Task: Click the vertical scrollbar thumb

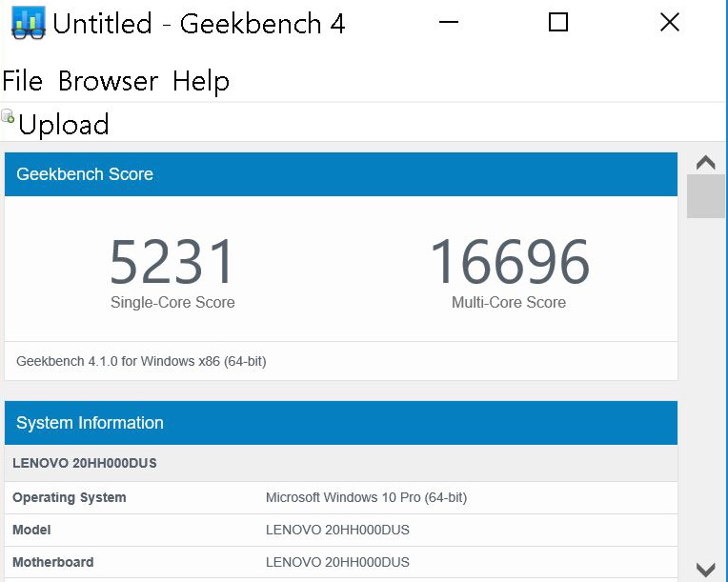Action: [x=706, y=196]
